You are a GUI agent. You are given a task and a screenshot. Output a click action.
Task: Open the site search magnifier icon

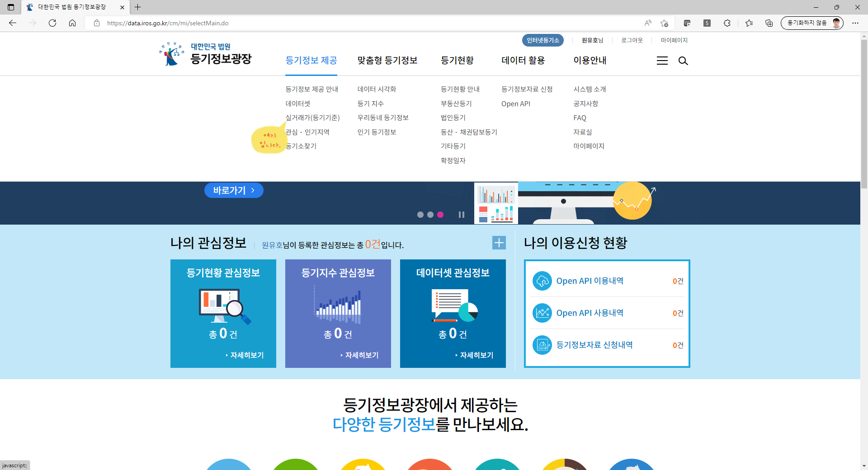683,61
